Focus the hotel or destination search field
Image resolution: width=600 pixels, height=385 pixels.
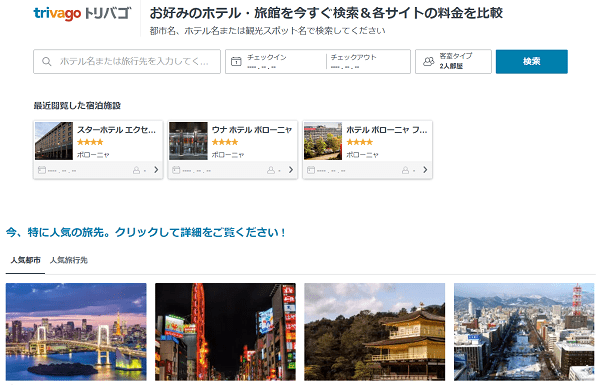coord(127,61)
